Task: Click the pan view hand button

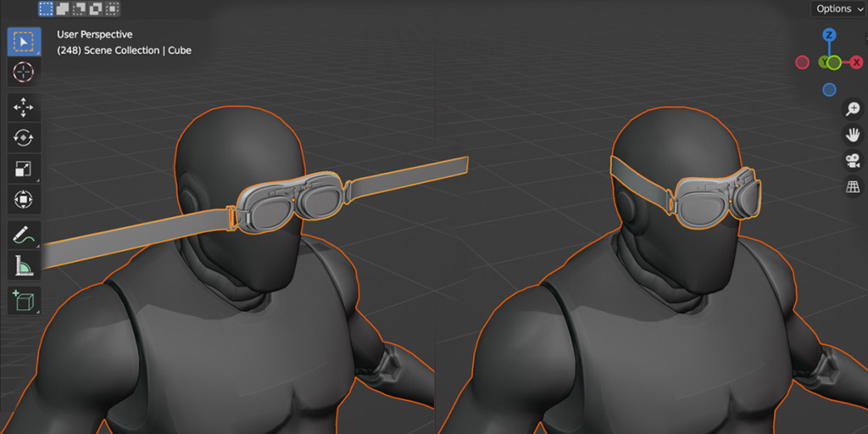Action: 853,135
